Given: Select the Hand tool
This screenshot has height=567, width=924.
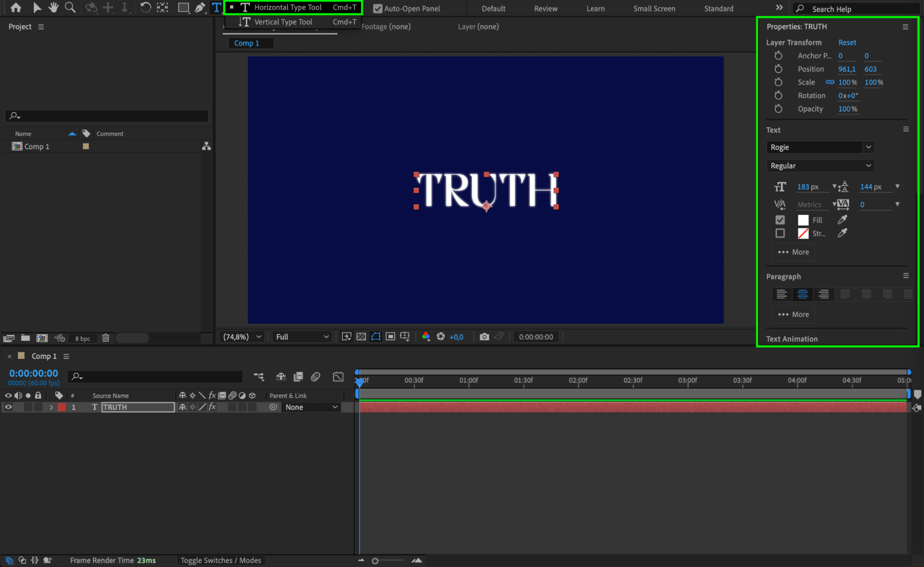Looking at the screenshot, I should 53,7.
